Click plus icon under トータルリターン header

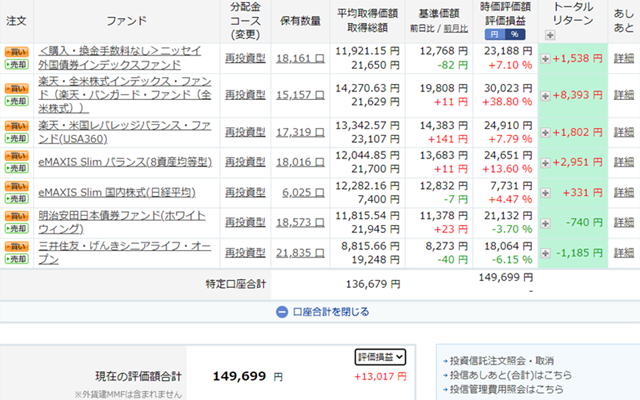click(546, 36)
